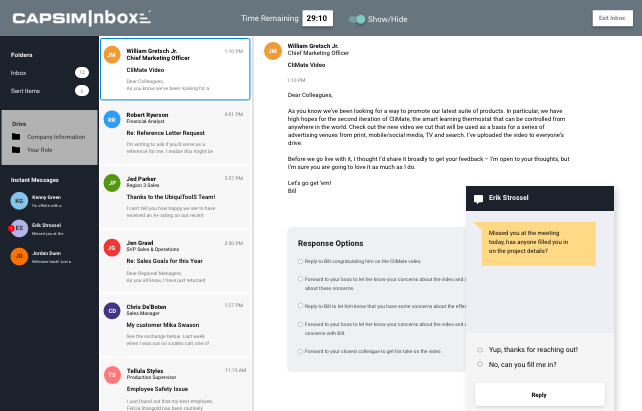Click the chat bubble icon in Erik's header

point(478,199)
